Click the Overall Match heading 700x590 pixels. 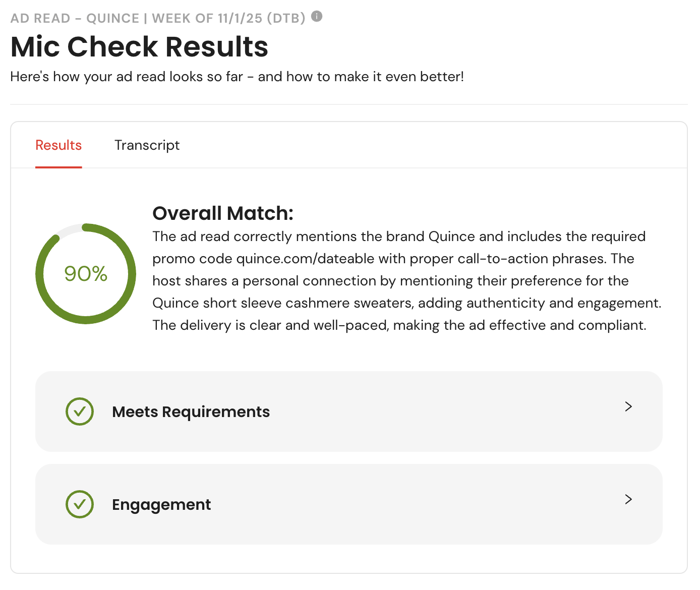tap(222, 213)
